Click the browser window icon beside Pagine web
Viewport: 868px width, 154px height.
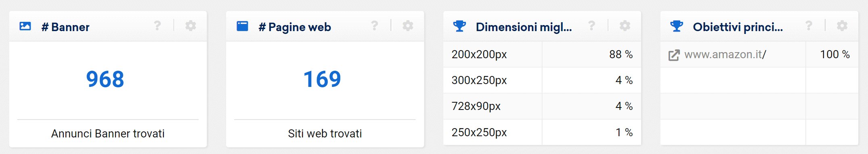[242, 26]
